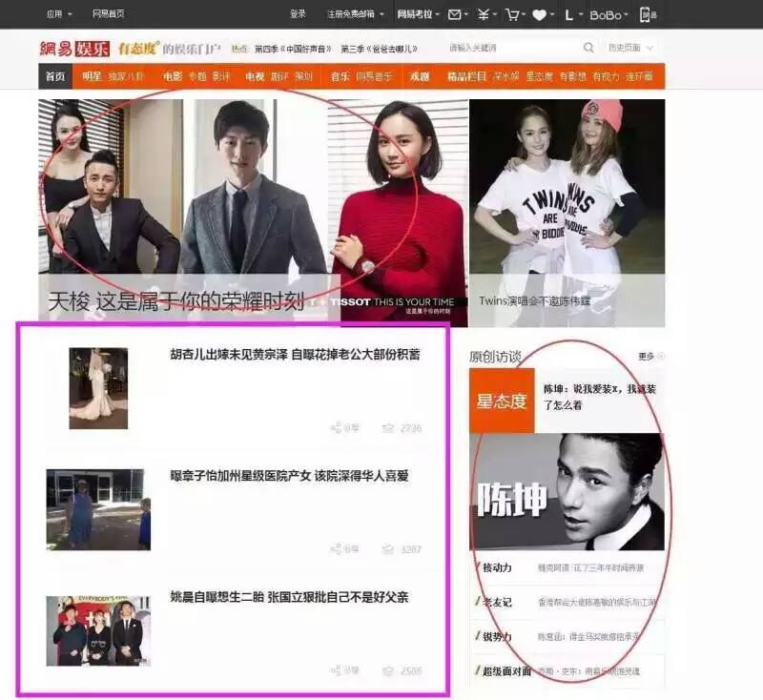Open thumbnail for 章子怡 hospital article
This screenshot has width=763, height=700.
point(98,509)
